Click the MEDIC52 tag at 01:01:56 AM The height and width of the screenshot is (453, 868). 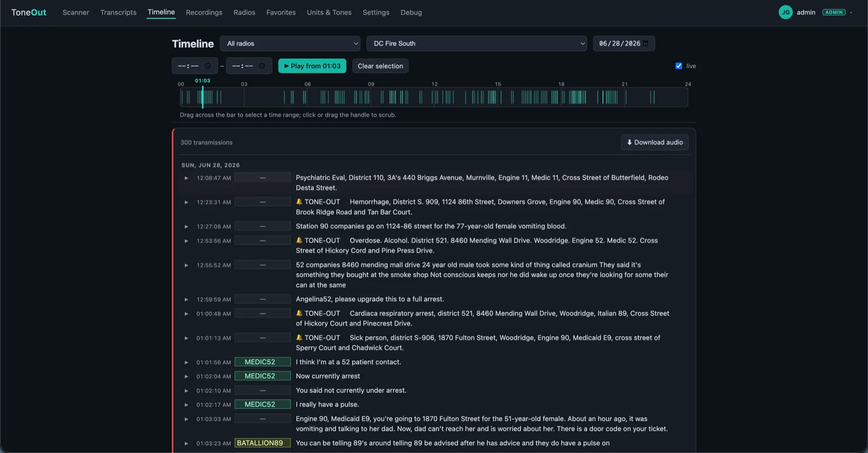coord(262,362)
